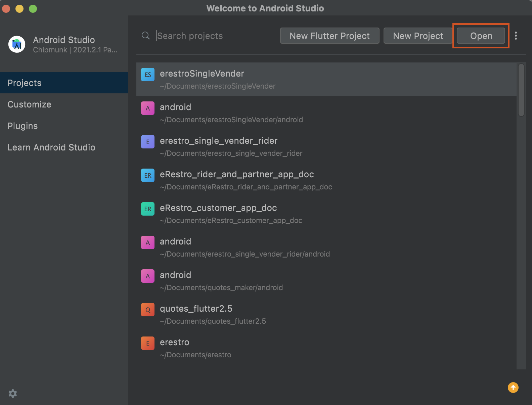Viewport: 532px width, 405px height.
Task: Open the erestroSingleVender project
Action: 326,79
